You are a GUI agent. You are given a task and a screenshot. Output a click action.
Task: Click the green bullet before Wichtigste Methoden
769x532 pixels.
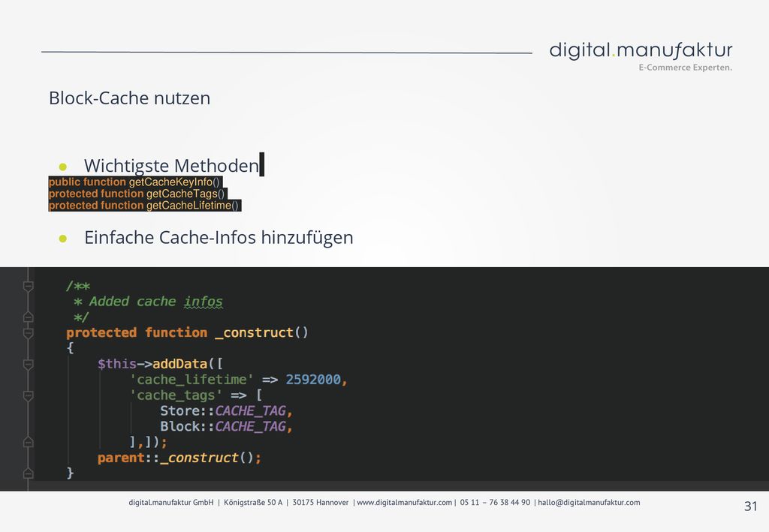[x=63, y=167]
